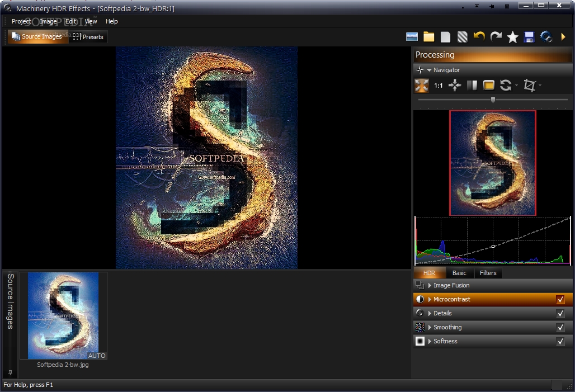Select the Softpedia 2-bw.jpg source thumbnail
Viewport: 575px width, 392px height.
[x=63, y=315]
